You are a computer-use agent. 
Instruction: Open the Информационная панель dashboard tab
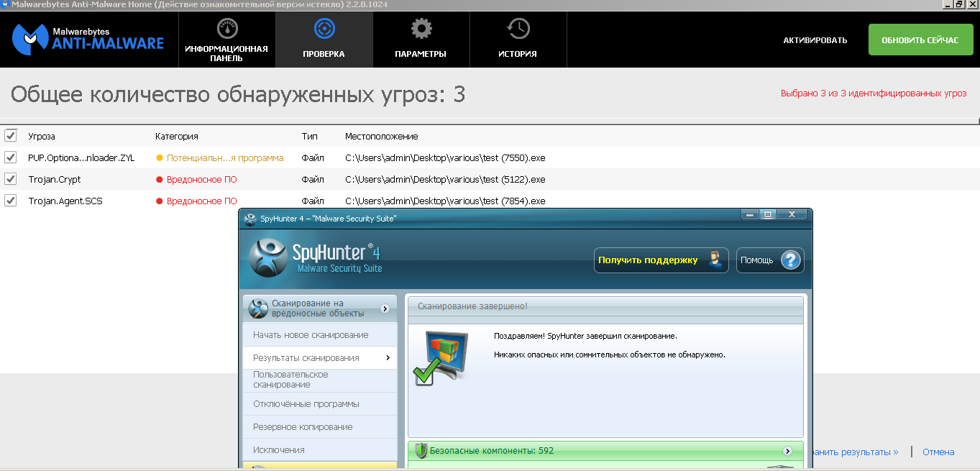point(226,40)
